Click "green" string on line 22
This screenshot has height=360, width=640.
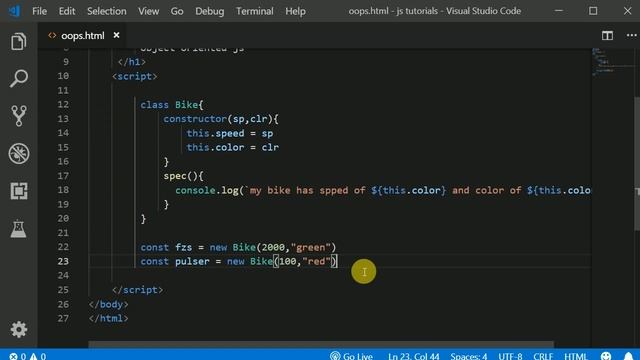click(x=310, y=247)
